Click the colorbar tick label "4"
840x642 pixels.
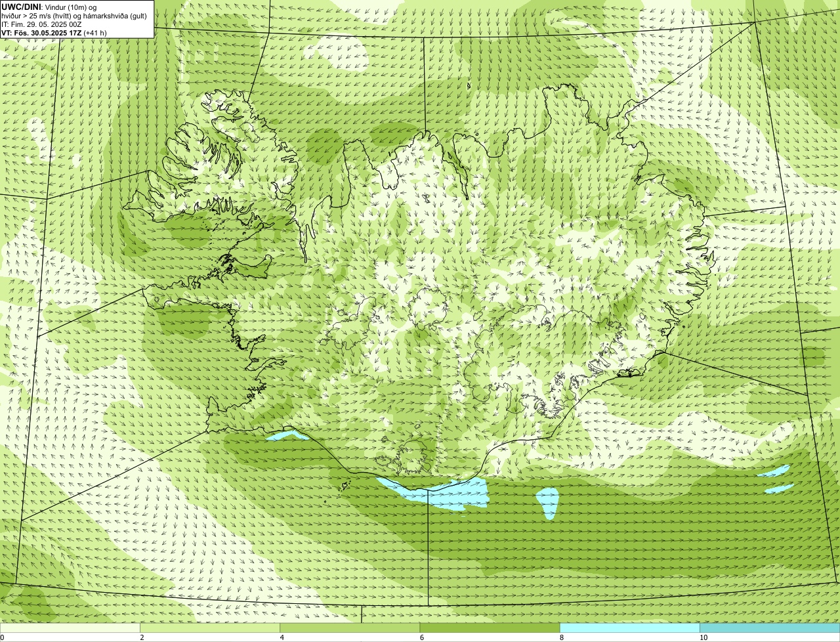[x=282, y=637]
